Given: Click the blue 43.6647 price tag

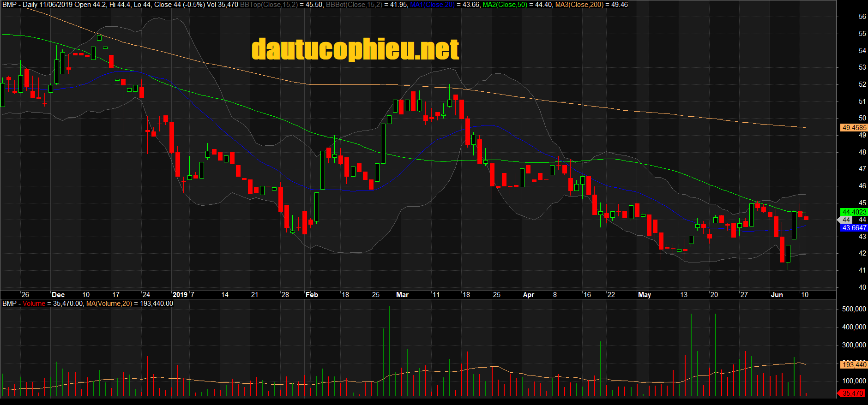Looking at the screenshot, I should (x=854, y=228).
